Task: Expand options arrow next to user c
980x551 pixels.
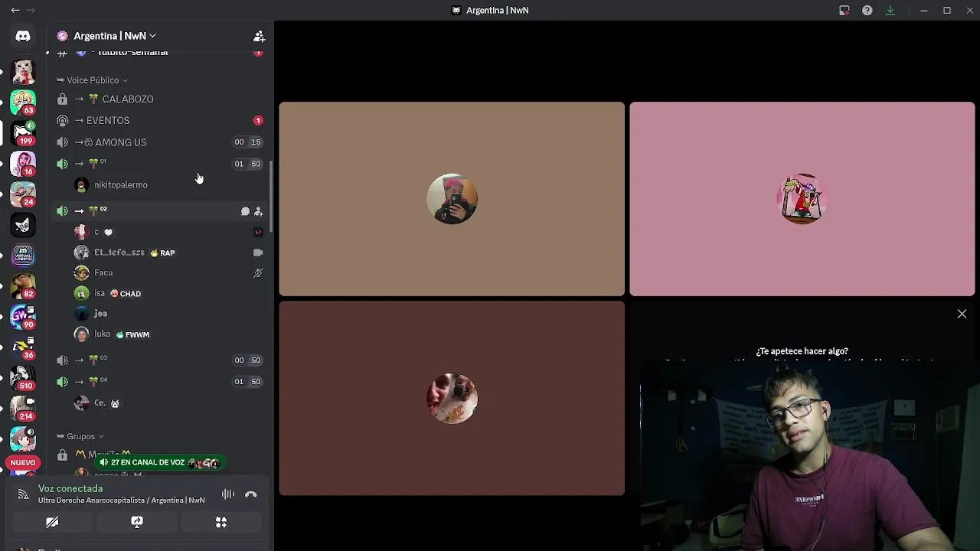Action: pos(258,232)
